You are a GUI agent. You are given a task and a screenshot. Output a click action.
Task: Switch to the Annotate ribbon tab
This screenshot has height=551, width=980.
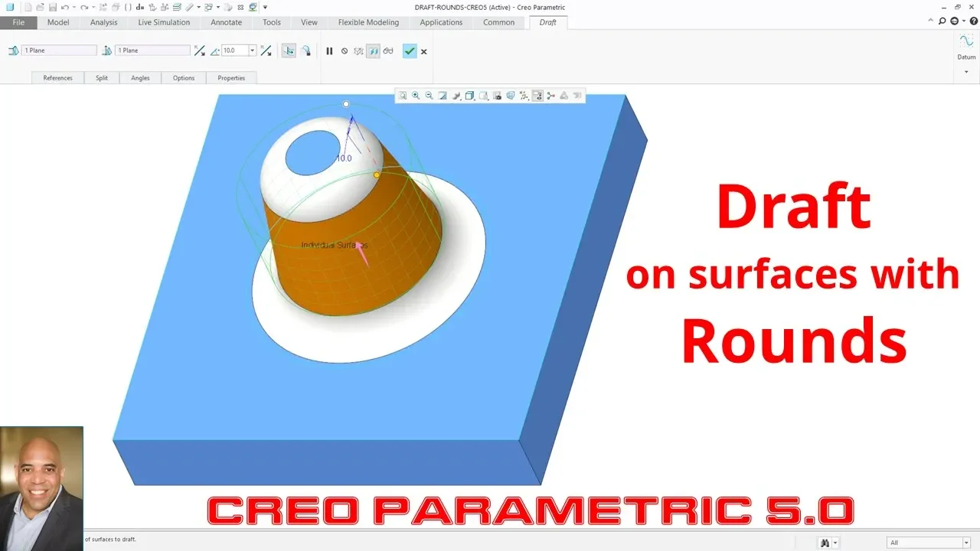tap(227, 22)
